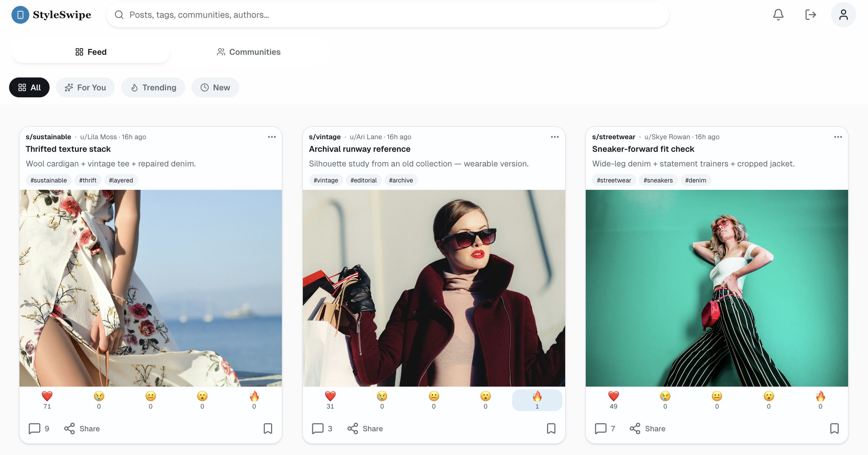
Task: Open three-dot menu on Ari Lane post
Action: (555, 137)
